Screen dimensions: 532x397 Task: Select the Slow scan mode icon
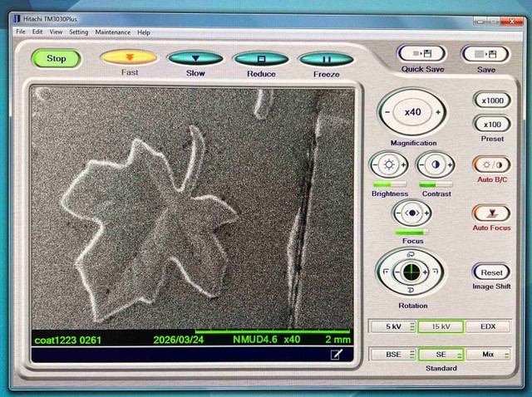[195, 59]
